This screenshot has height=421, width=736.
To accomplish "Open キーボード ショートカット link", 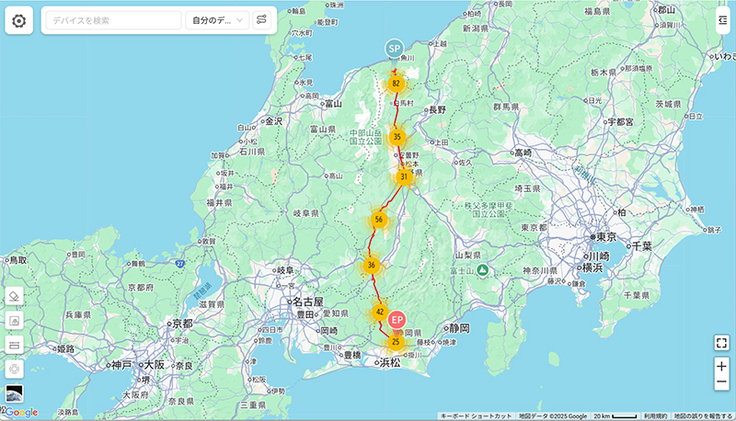I will click(476, 416).
